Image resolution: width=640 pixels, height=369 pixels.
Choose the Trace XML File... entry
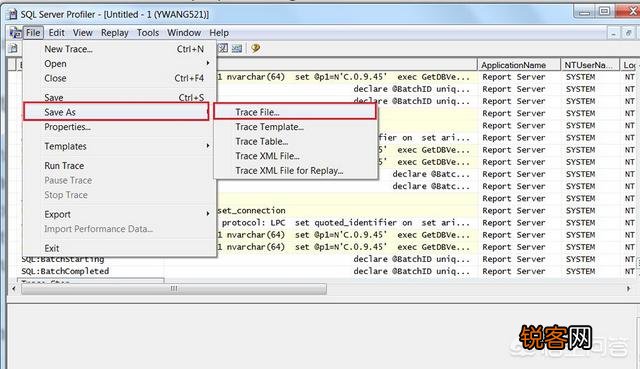(296, 156)
